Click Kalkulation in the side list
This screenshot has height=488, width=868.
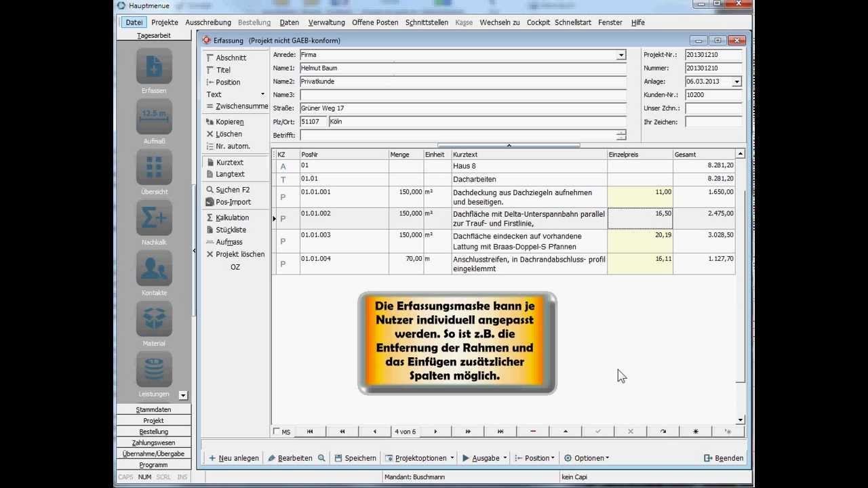tap(228, 218)
